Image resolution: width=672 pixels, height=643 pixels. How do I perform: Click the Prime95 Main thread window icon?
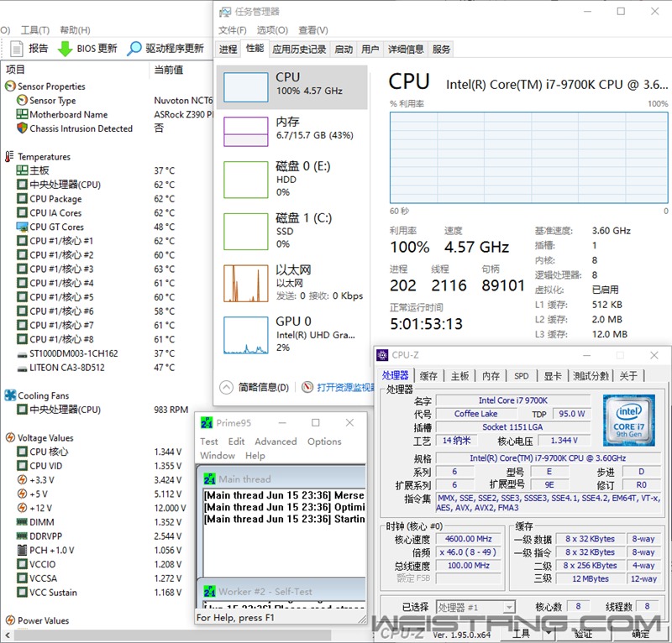coord(209,479)
